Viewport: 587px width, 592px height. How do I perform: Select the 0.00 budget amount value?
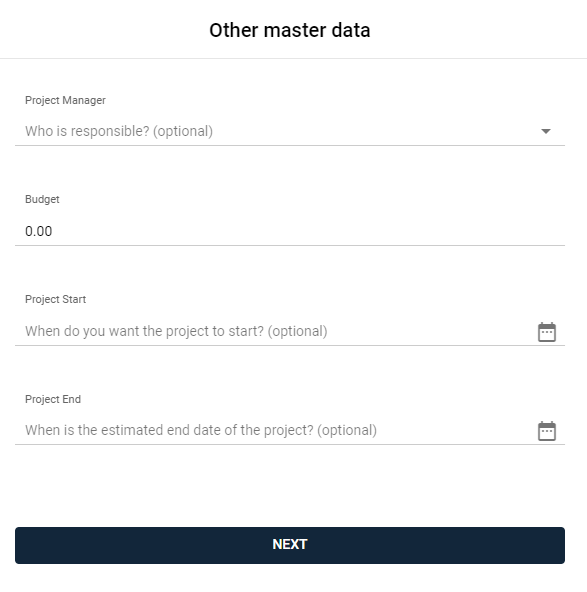[39, 231]
